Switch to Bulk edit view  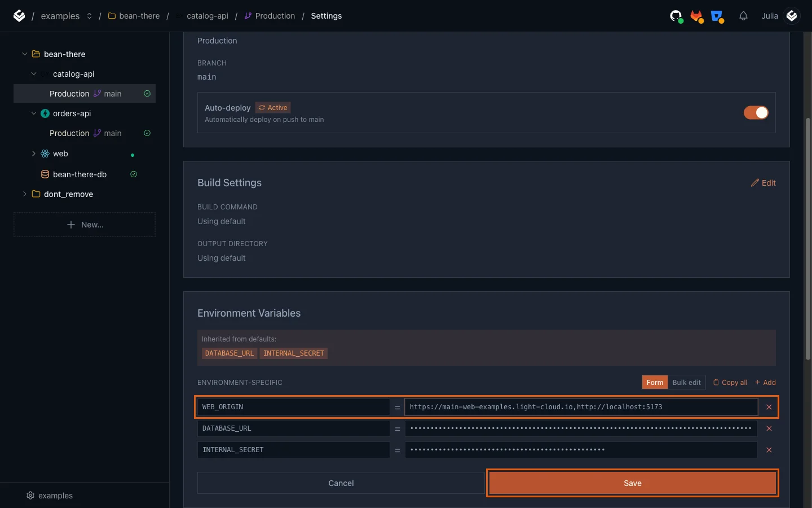click(x=686, y=382)
